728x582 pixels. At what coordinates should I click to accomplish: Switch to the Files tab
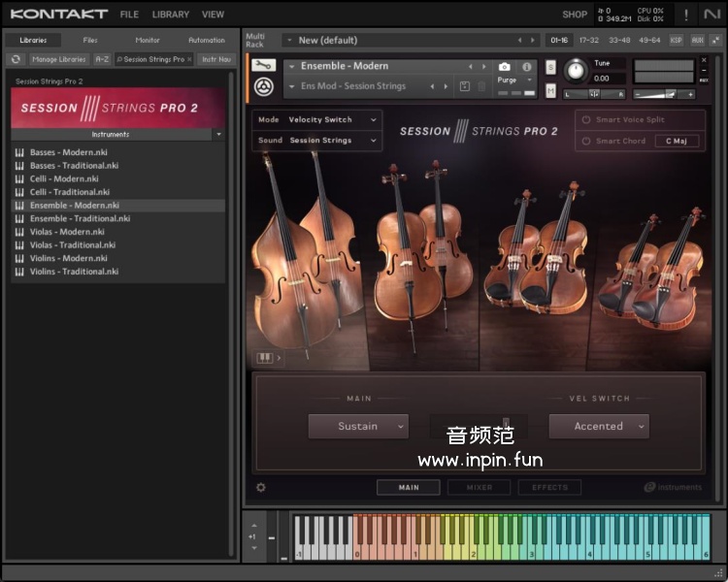(x=90, y=40)
